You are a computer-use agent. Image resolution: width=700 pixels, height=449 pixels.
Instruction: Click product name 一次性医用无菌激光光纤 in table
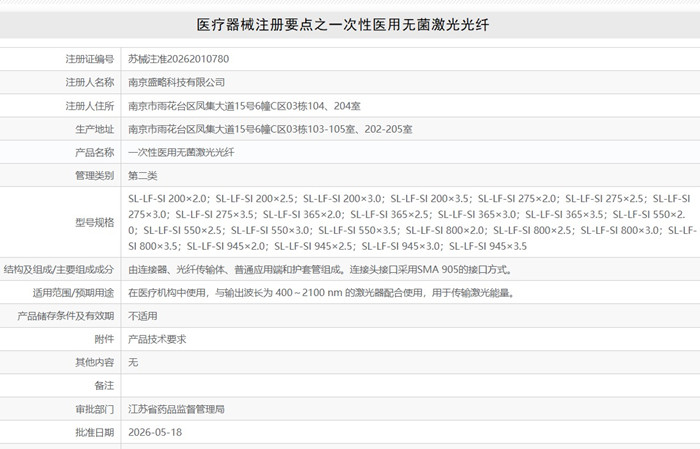181,152
